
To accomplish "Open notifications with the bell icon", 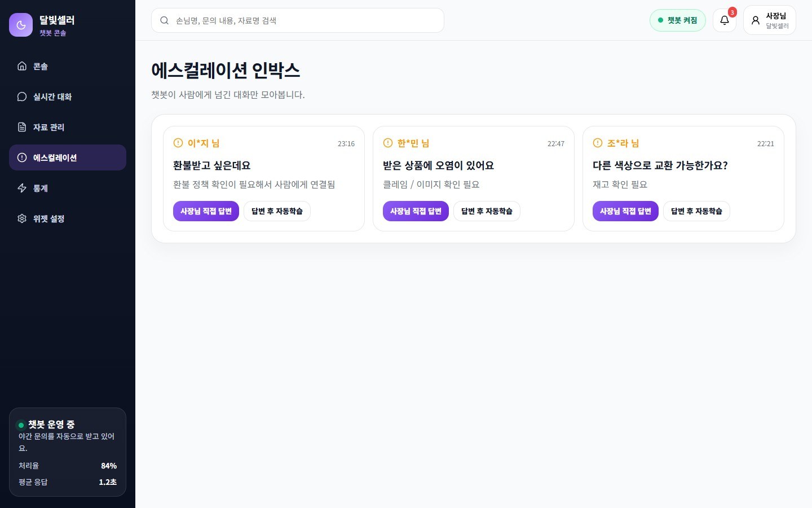I will [x=725, y=20].
